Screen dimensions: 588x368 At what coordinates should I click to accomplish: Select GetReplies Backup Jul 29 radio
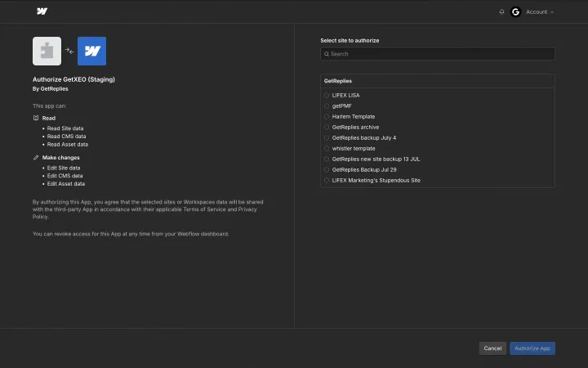click(327, 170)
